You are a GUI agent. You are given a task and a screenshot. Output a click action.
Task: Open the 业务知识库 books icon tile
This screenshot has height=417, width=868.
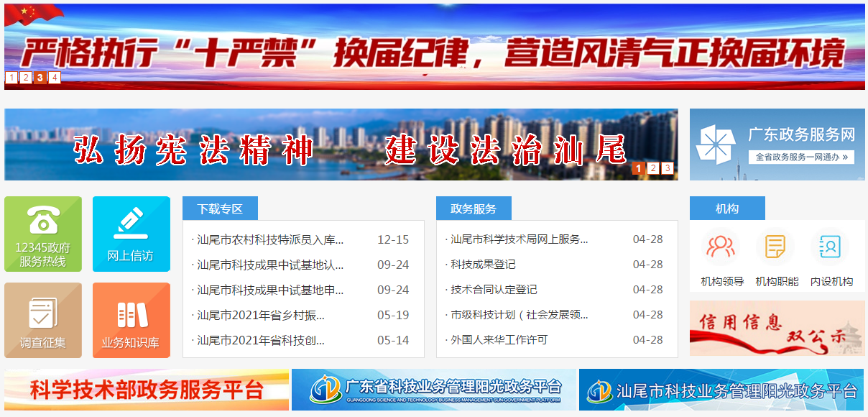click(131, 320)
